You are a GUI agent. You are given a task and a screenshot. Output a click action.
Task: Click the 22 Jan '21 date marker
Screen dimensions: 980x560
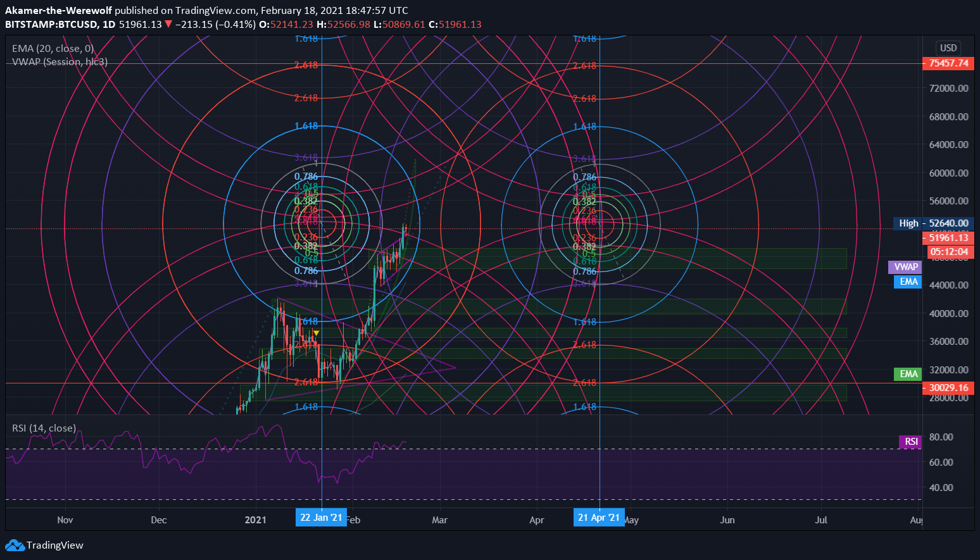pyautogui.click(x=321, y=518)
